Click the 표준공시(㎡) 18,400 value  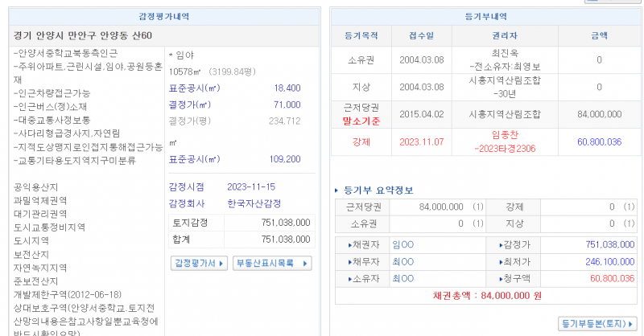(287, 88)
